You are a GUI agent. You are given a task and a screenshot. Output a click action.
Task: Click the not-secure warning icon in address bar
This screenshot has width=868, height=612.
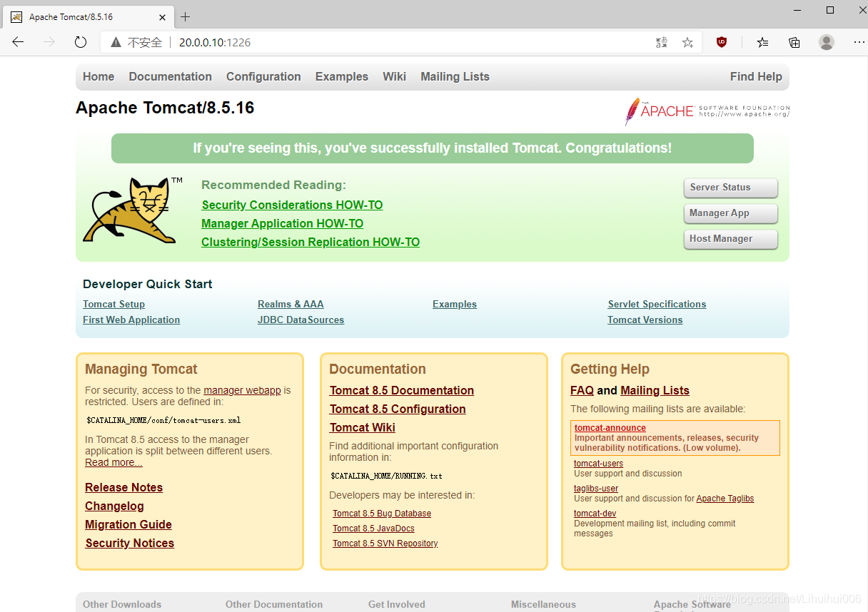pyautogui.click(x=116, y=43)
